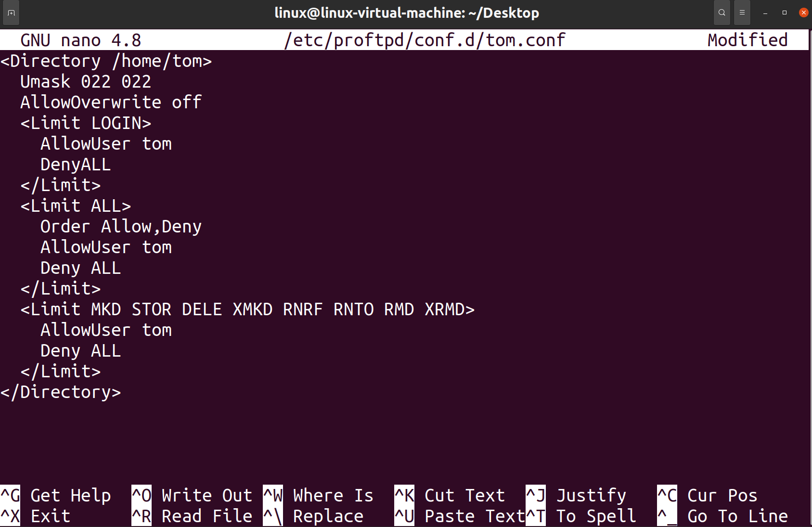Click the Directory /home/tom line
Screen dimensions: 812x527
(106, 61)
